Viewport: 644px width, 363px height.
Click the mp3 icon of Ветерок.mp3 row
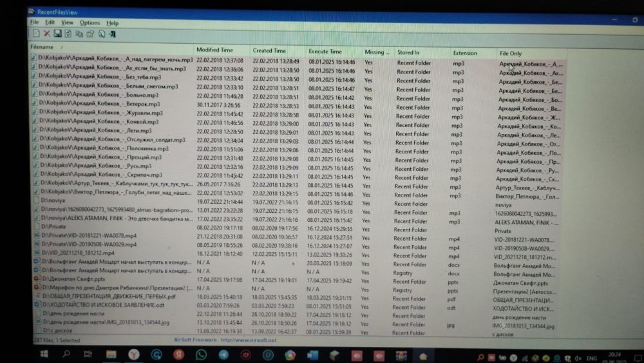[x=35, y=104]
